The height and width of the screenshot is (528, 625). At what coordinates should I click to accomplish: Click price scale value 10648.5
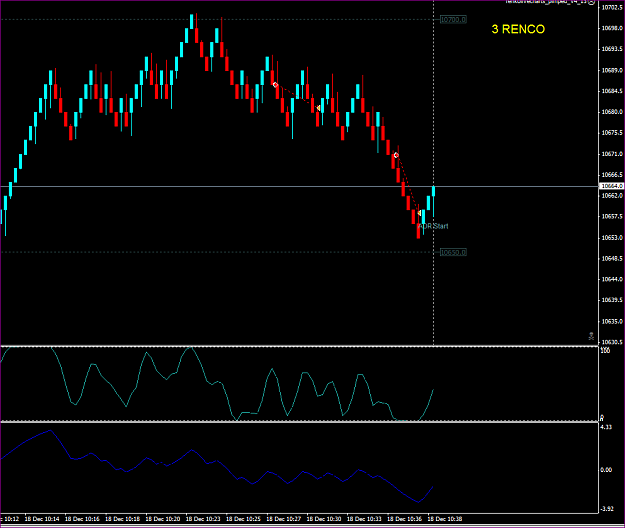(x=612, y=259)
